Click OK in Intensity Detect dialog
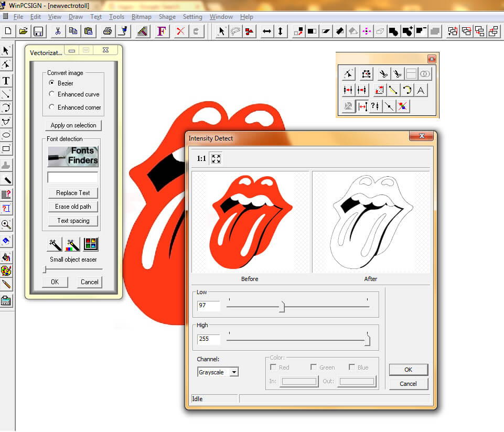Image resolution: width=504 pixels, height=432 pixels. [408, 370]
